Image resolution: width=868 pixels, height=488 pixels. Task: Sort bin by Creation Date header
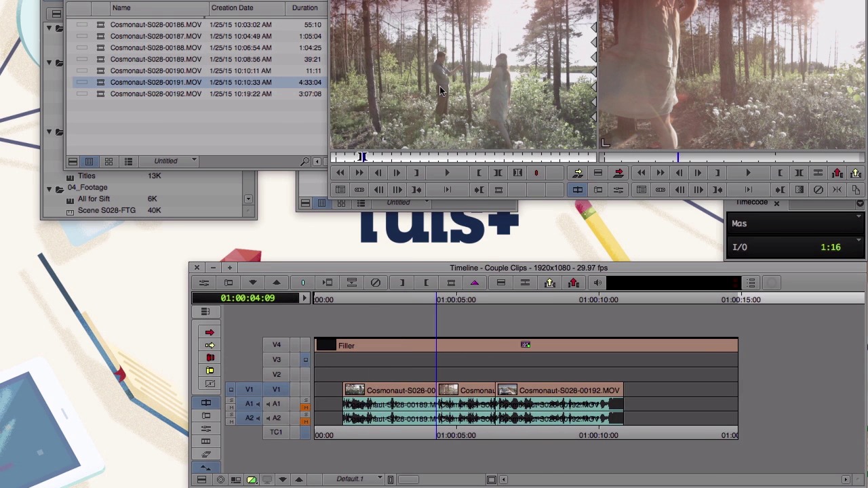(x=247, y=8)
